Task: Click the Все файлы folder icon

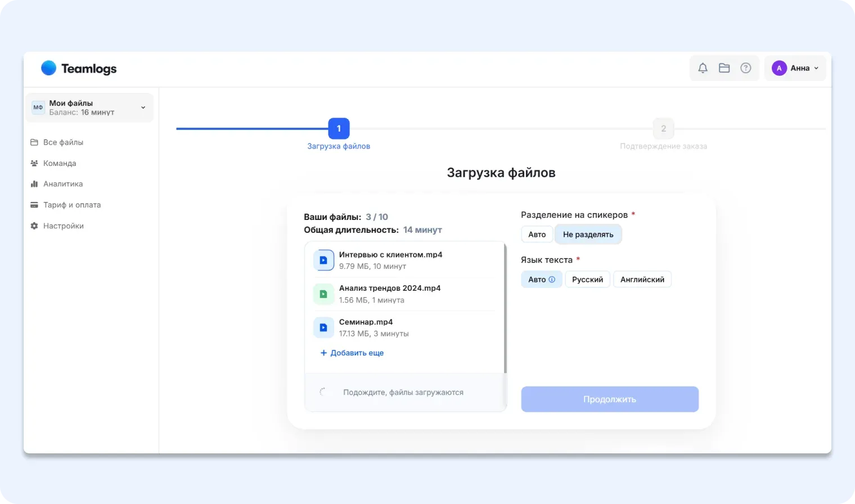Action: coord(34,142)
